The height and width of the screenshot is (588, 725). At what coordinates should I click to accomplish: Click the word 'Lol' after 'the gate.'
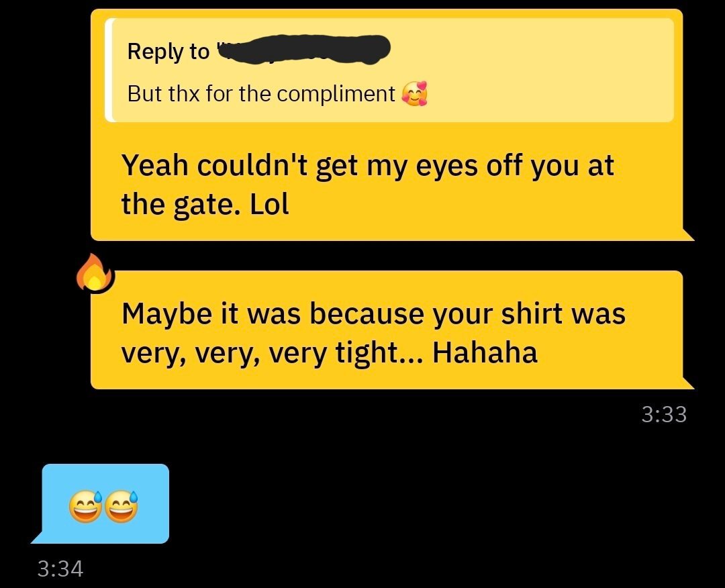(270, 204)
